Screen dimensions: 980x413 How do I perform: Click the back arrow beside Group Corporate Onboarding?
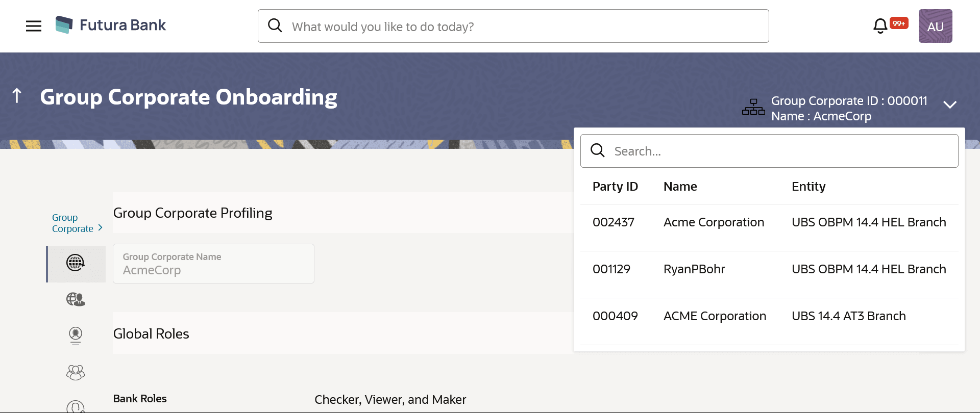(17, 95)
